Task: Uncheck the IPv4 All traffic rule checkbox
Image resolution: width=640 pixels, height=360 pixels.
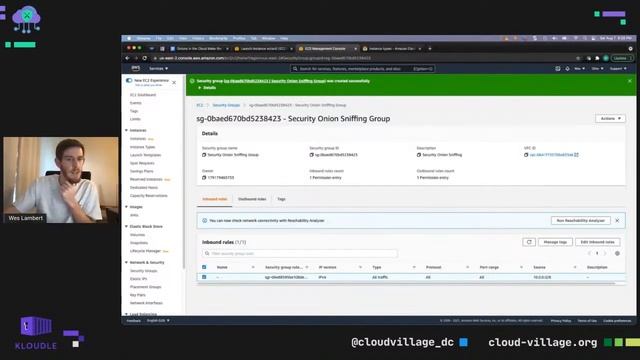Action: [x=204, y=277]
